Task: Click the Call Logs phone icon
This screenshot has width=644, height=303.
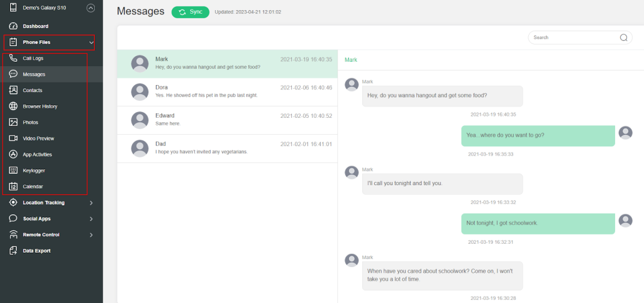Action: tap(13, 58)
